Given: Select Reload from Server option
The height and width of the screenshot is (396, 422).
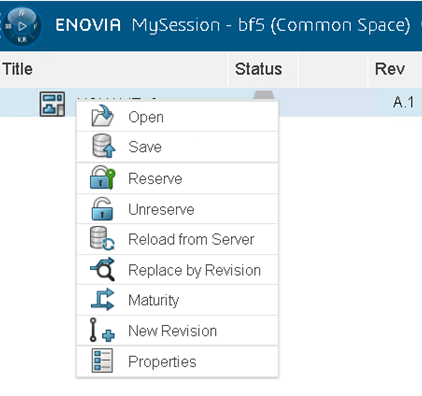Looking at the screenshot, I should pos(177,239).
